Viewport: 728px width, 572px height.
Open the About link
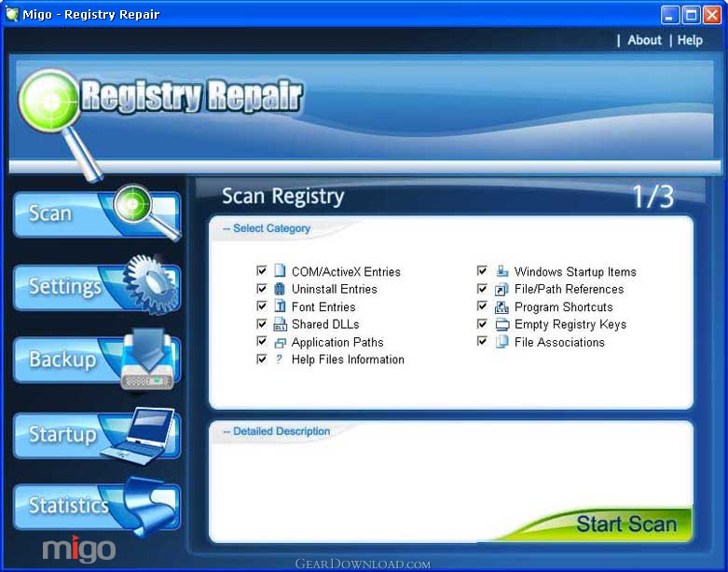tap(644, 40)
